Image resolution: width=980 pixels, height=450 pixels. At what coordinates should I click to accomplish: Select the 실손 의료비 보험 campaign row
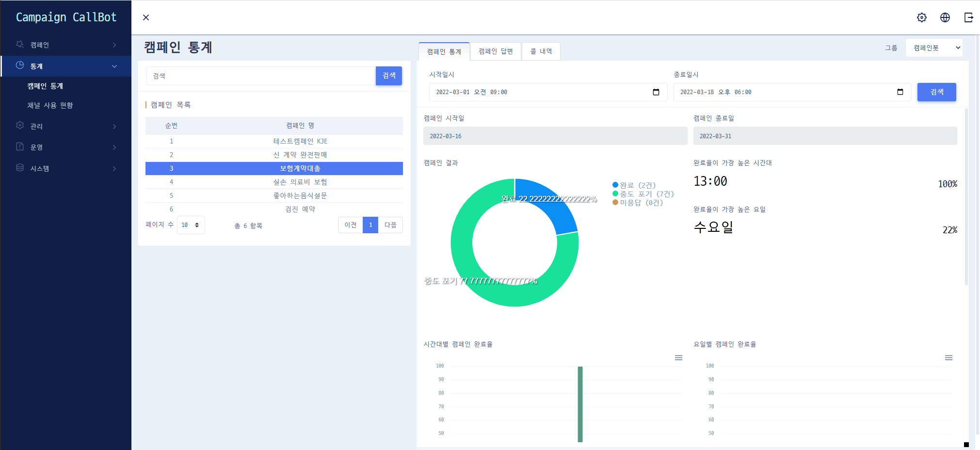click(x=300, y=182)
